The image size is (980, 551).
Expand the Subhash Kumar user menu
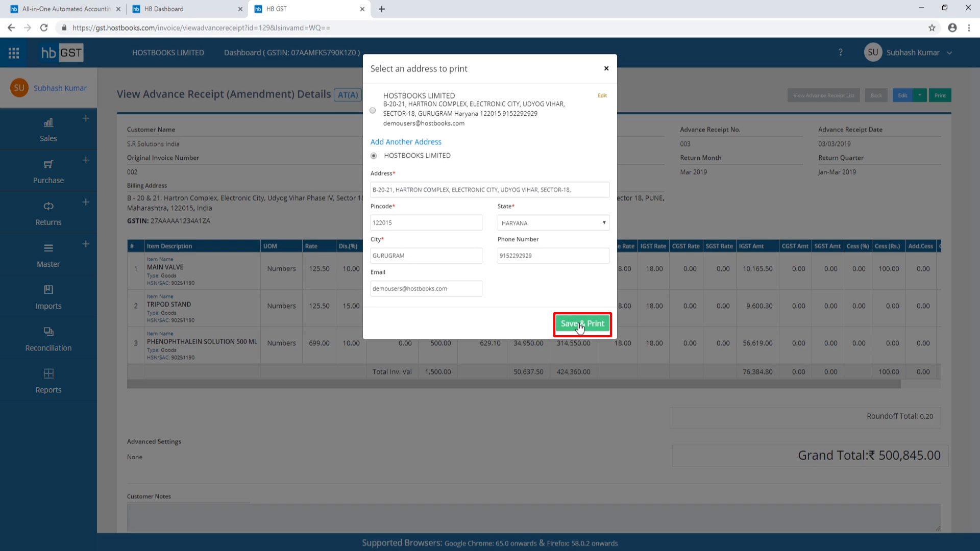click(949, 53)
